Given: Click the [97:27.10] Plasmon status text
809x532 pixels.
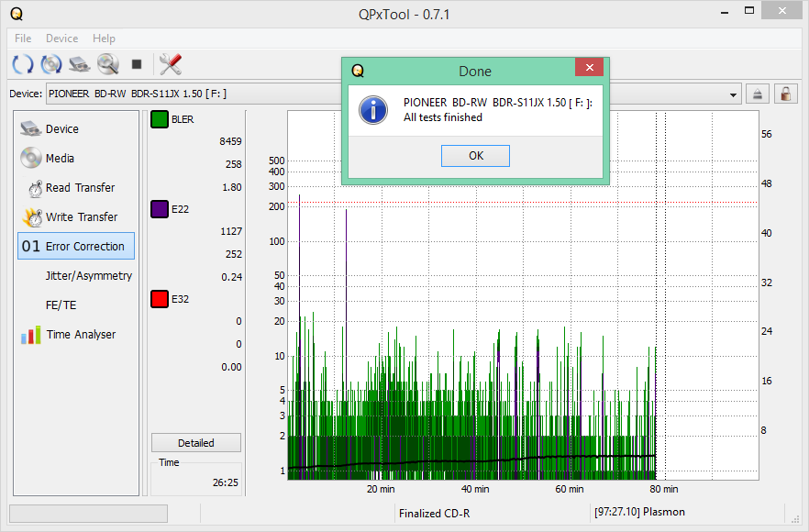Looking at the screenshot, I should click(639, 512).
